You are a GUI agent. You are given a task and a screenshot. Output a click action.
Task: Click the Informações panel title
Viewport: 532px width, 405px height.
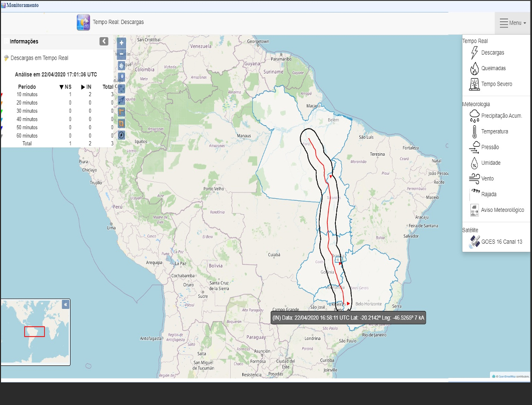pos(24,42)
